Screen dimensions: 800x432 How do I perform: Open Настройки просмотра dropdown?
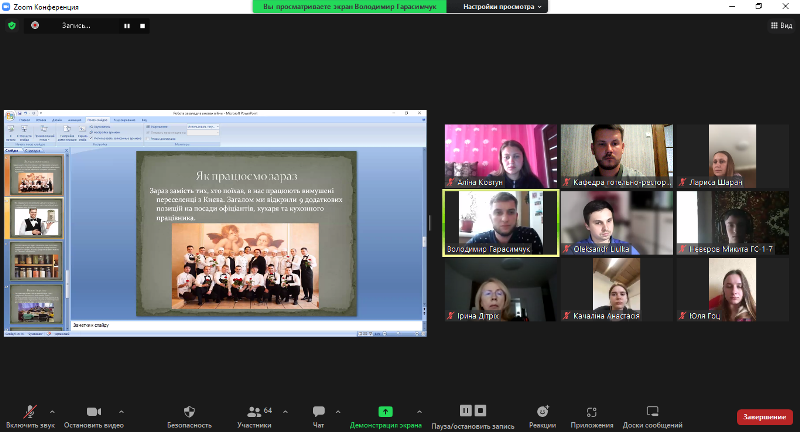503,7
